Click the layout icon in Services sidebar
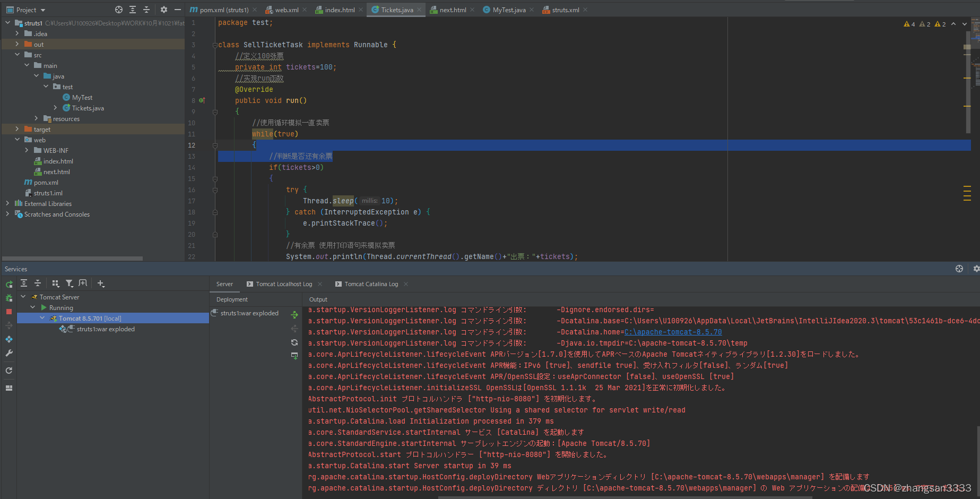Screen dimensions: 980x499 coord(9,388)
